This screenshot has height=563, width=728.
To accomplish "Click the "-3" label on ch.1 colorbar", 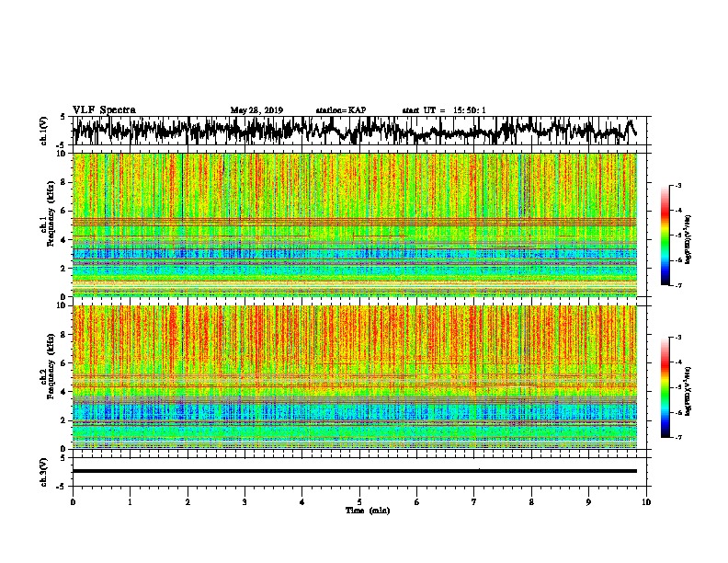I will click(x=677, y=186).
